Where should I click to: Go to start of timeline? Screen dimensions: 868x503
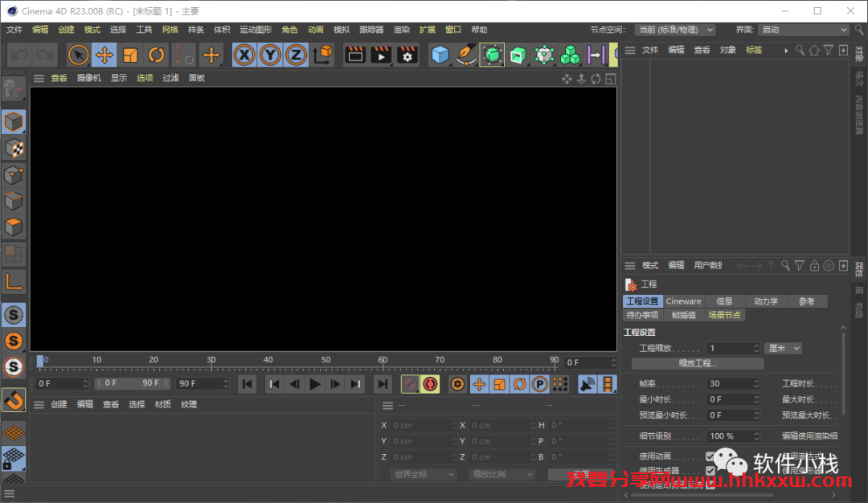pyautogui.click(x=248, y=384)
